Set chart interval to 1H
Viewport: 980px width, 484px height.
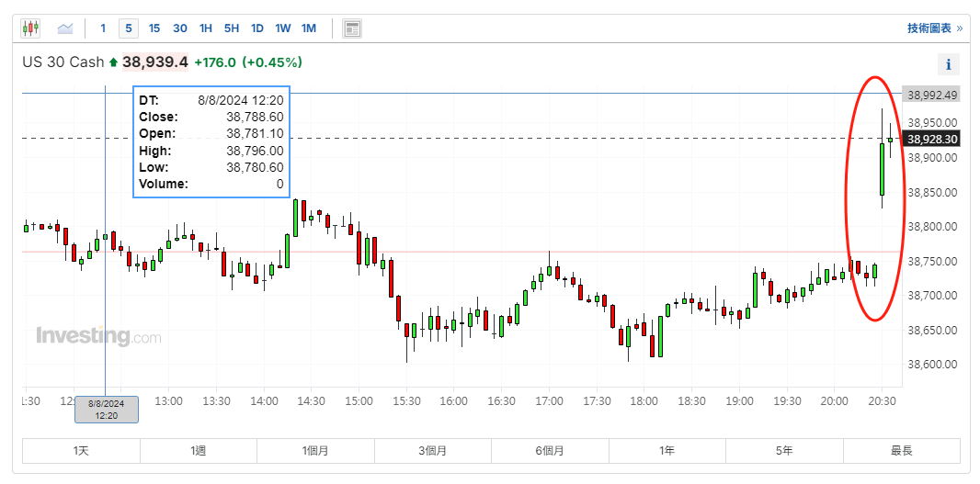coord(206,28)
